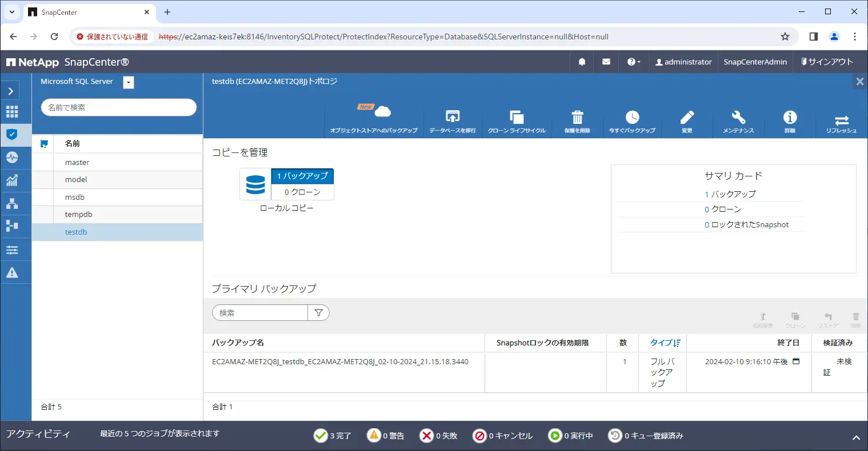Select tempdb database row
Image resolution: width=868 pixels, height=451 pixels.
pos(117,215)
